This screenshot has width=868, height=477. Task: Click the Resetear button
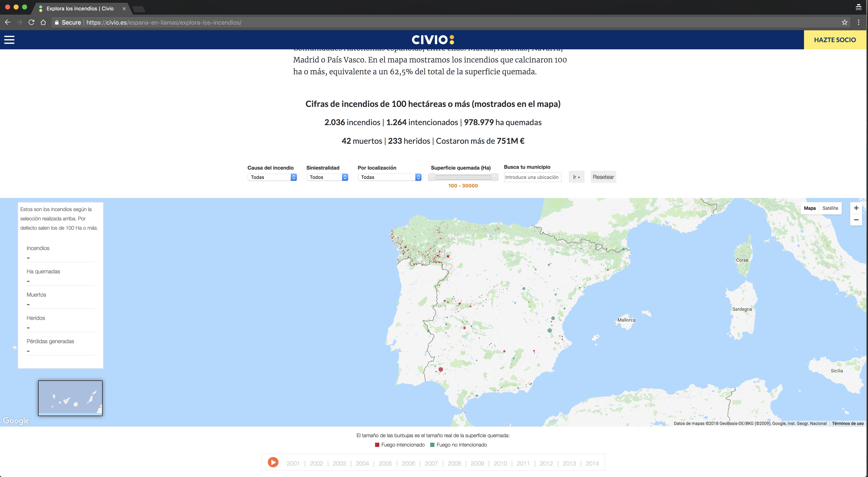(603, 177)
